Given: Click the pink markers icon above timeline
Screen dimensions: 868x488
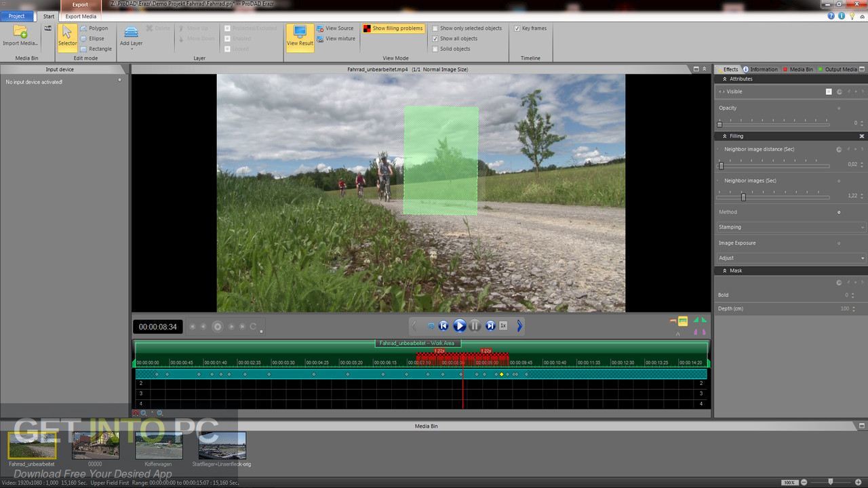Looking at the screenshot, I should [699, 332].
